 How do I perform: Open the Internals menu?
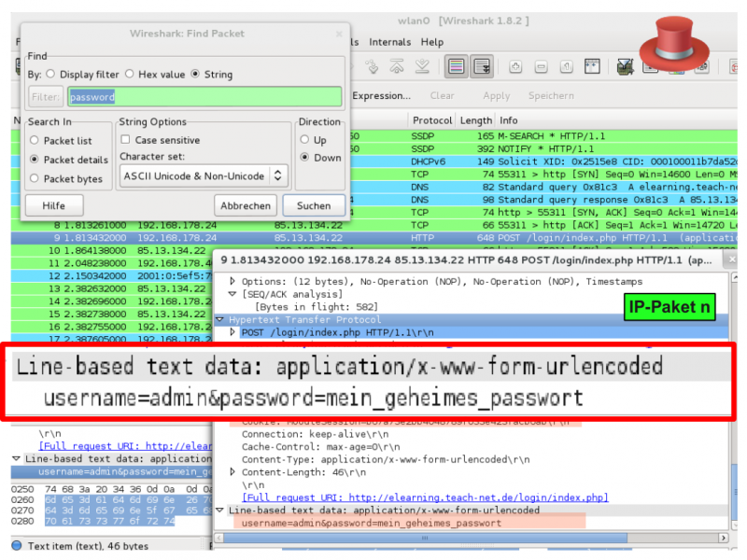tap(389, 42)
